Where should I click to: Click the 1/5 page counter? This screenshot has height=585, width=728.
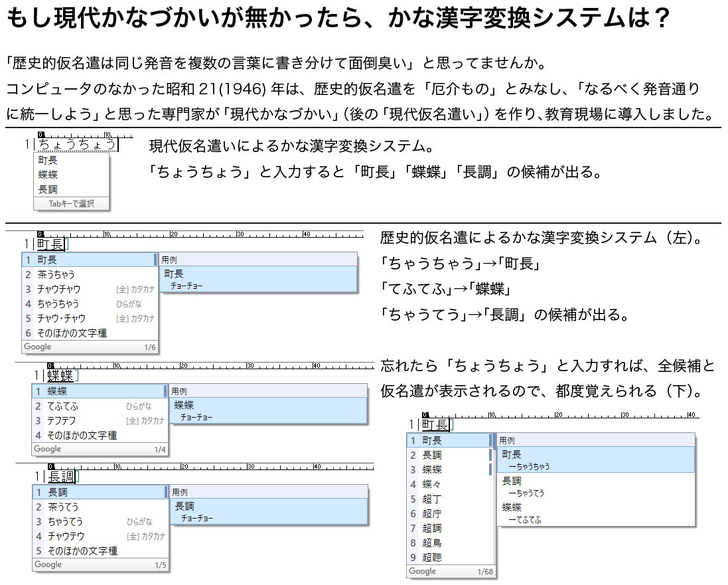click(x=160, y=565)
